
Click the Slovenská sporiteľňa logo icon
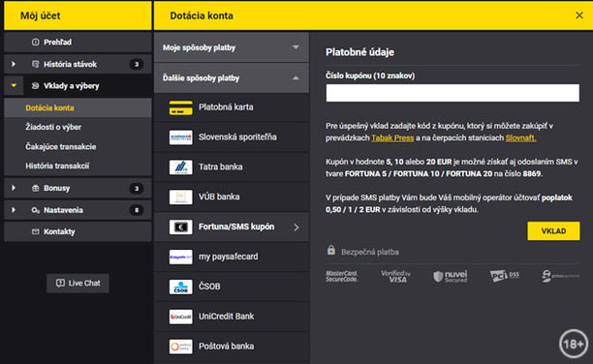pos(180,137)
